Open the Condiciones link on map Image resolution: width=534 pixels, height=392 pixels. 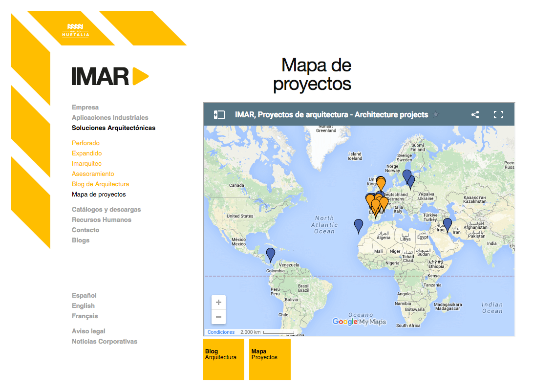(221, 332)
